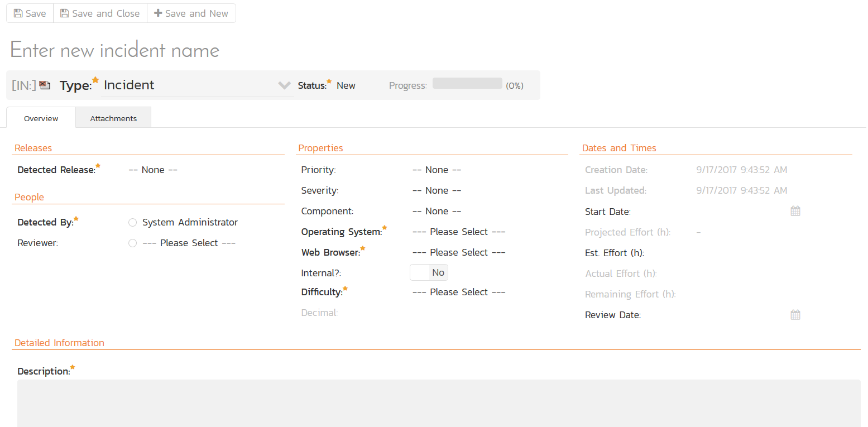Screen dimensions: 868x427
Task: Click Save and New button
Action: [x=191, y=13]
